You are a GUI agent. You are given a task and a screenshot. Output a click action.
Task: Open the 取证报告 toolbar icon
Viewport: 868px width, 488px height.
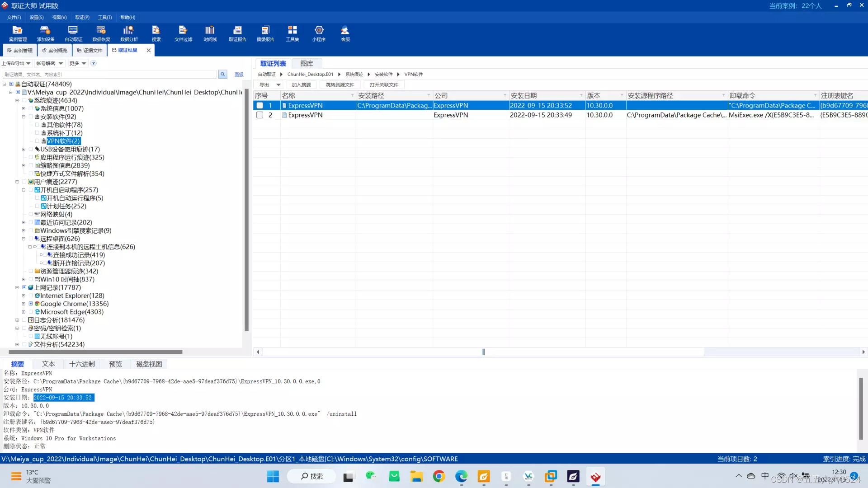click(237, 33)
